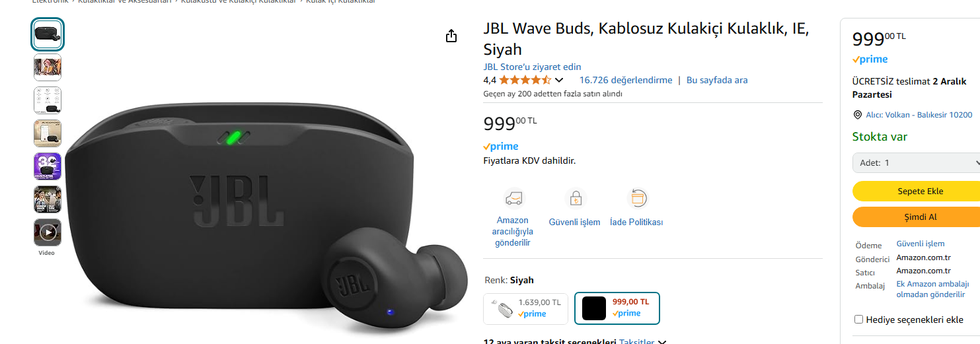Select the Siyah black color option
The height and width of the screenshot is (344, 980).
[x=617, y=308]
